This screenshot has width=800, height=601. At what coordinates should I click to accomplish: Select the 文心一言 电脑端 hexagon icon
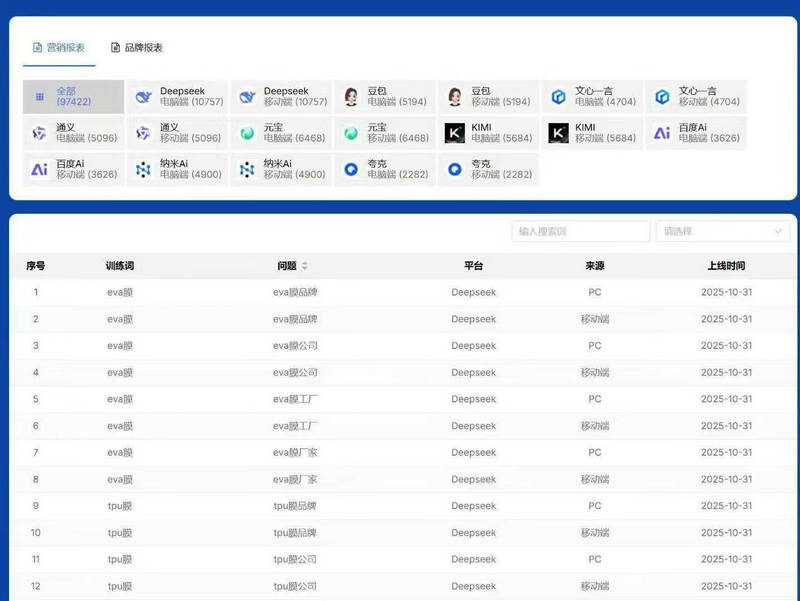[558, 97]
